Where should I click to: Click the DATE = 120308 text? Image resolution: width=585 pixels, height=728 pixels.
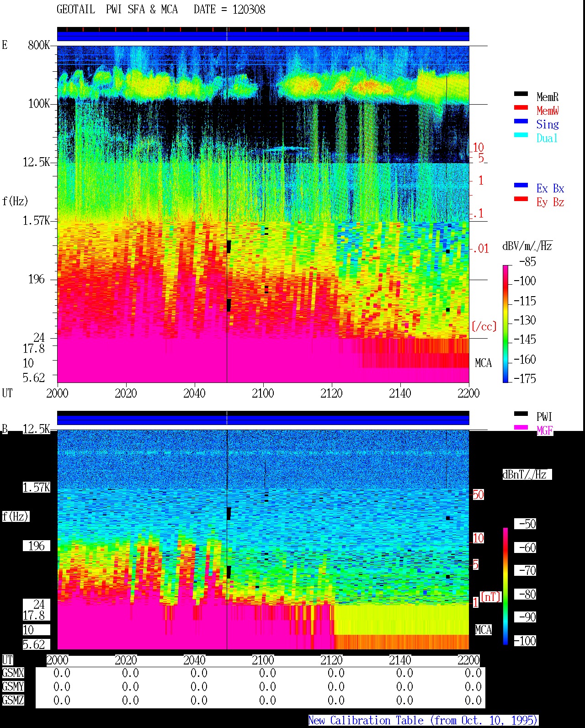(x=229, y=10)
